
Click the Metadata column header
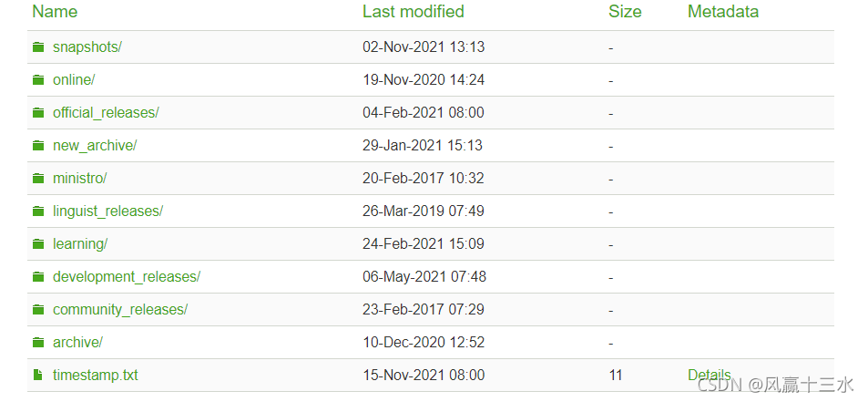[723, 12]
